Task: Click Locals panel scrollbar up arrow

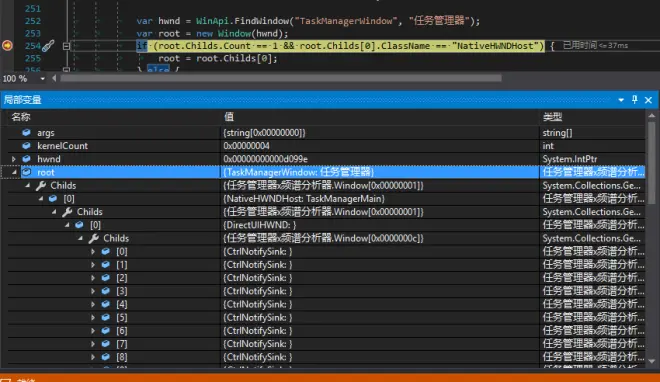Action: click(652, 116)
